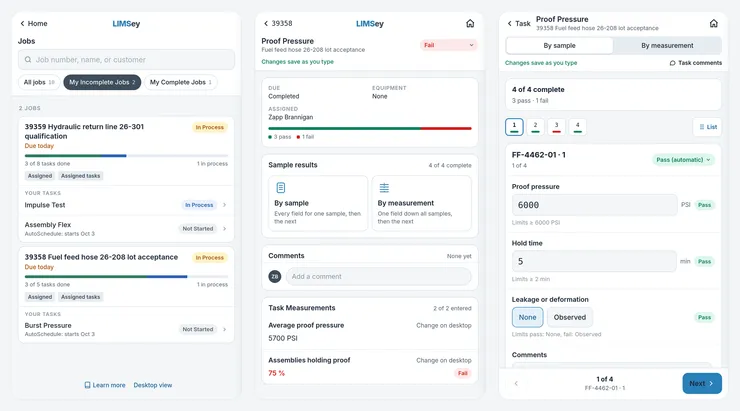This screenshot has height=411, width=740.
Task: Click the previous sample arrow in the footer
Action: point(516,384)
